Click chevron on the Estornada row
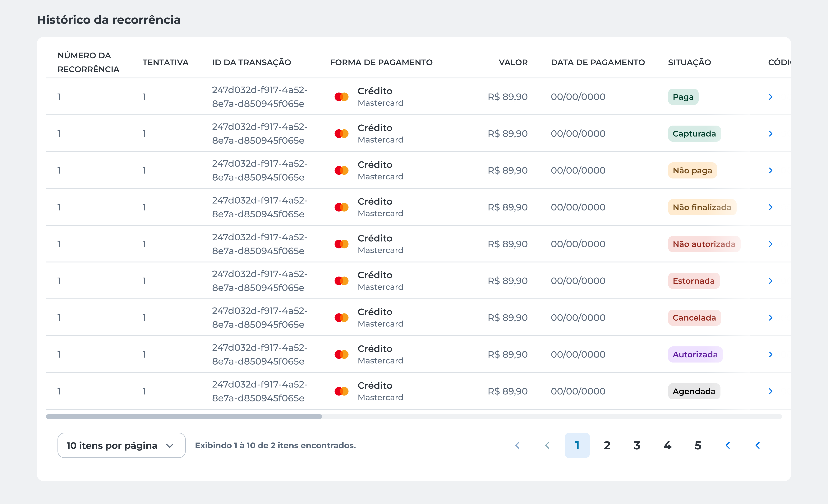Viewport: 828px width, 504px height. tap(770, 281)
